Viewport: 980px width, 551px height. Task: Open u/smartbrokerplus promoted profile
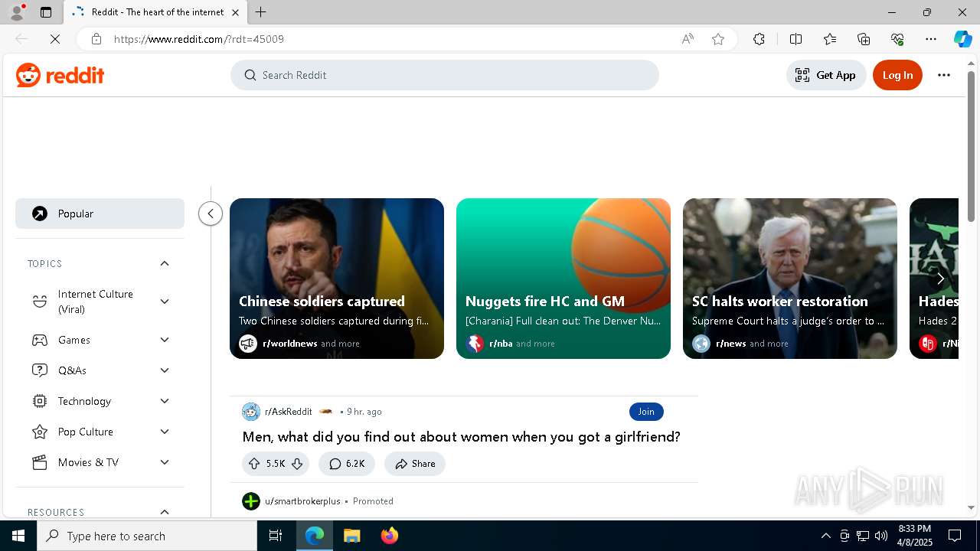302,501
